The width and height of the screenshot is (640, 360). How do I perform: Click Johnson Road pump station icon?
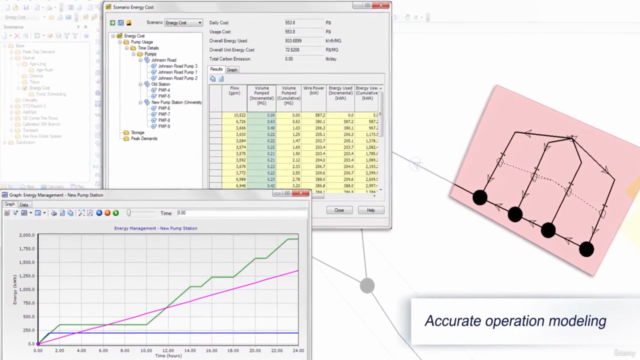(147, 60)
